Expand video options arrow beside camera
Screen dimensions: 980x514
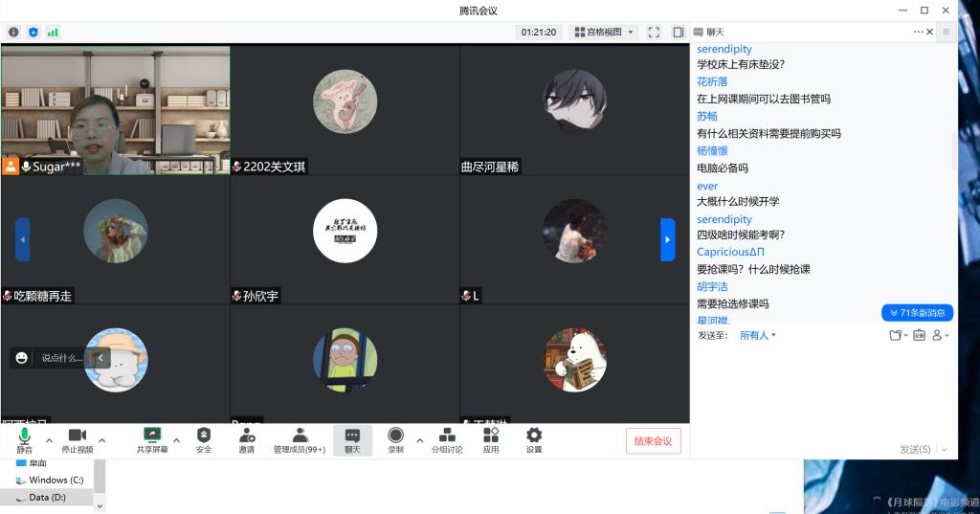tap(101, 440)
